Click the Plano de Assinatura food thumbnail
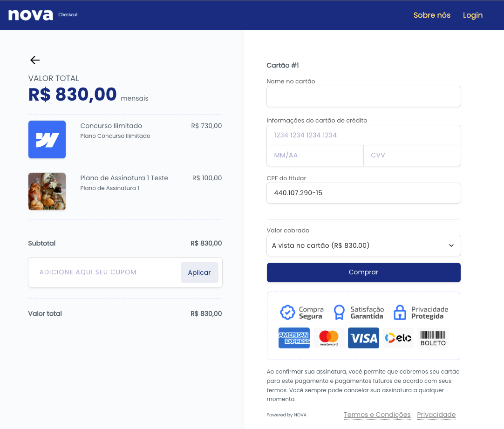504x429 pixels. [47, 191]
